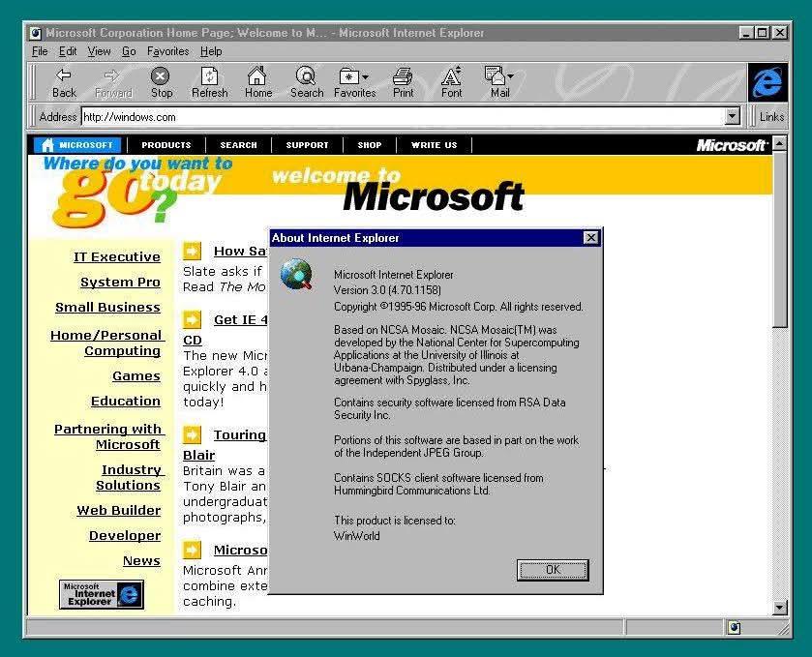The height and width of the screenshot is (657, 812).
Task: Open the Favorites menu in menu bar
Action: tap(167, 51)
